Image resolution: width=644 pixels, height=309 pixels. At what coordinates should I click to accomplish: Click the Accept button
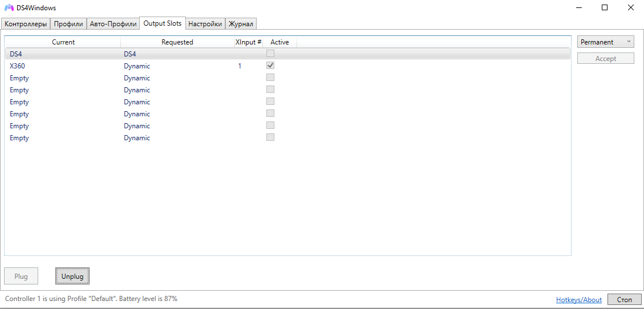click(x=606, y=58)
